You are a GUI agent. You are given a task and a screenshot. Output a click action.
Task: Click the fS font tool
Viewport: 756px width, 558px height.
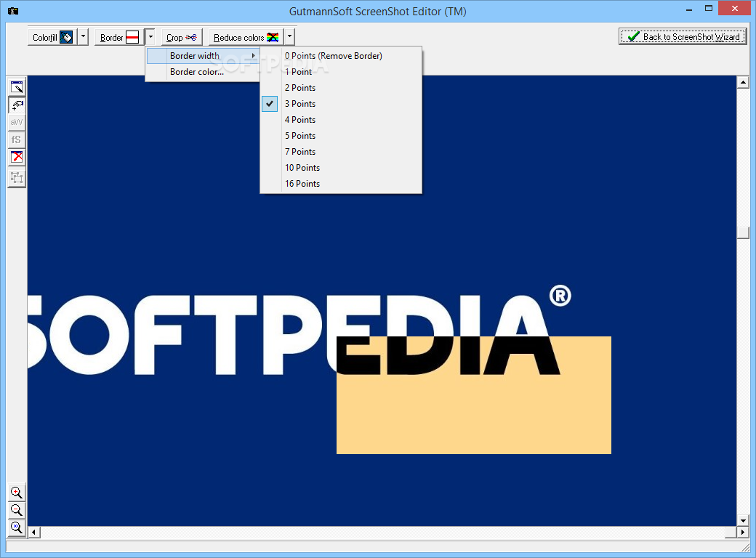17,139
